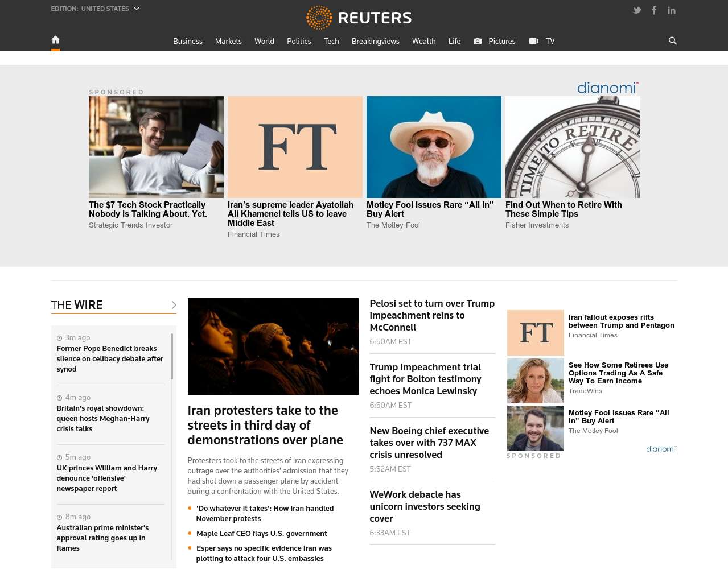Image resolution: width=728 pixels, height=582 pixels.
Task: Click the 6:33AM EST timestamp
Action: [390, 533]
